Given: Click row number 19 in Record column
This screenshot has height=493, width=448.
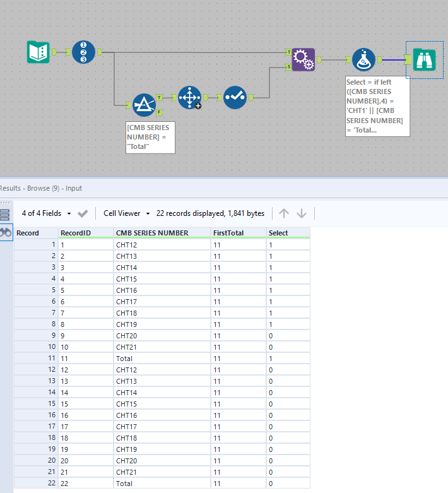Looking at the screenshot, I should pos(36,449).
